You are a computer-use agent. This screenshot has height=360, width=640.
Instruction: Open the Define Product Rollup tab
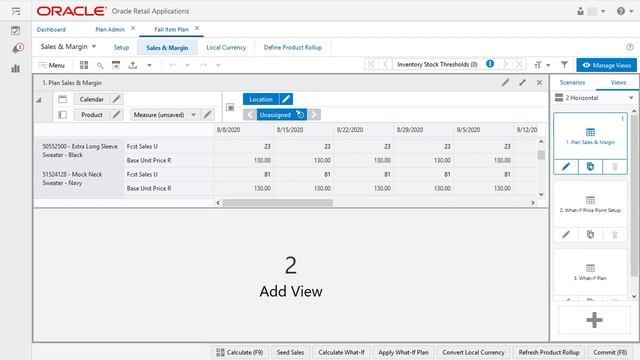click(293, 47)
